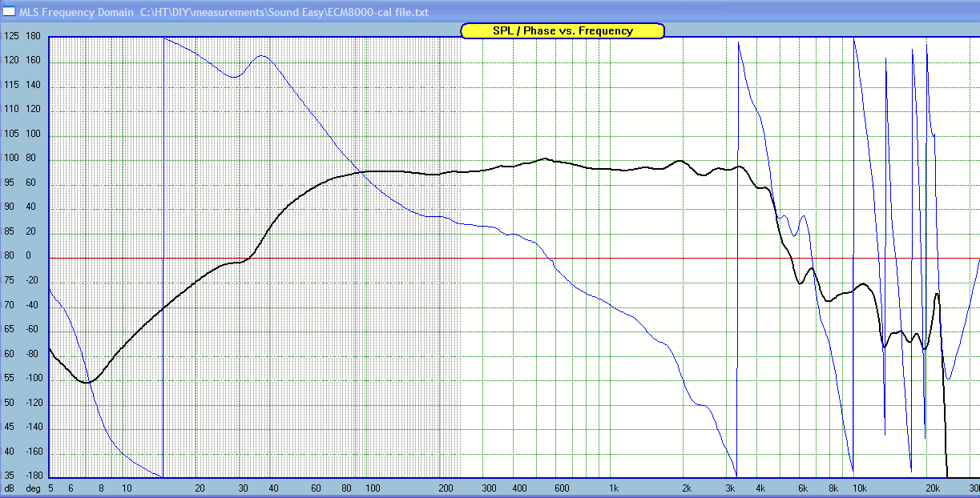Click the '0' label on the phase axis
Viewport: 980px width, 498px height.
click(28, 256)
